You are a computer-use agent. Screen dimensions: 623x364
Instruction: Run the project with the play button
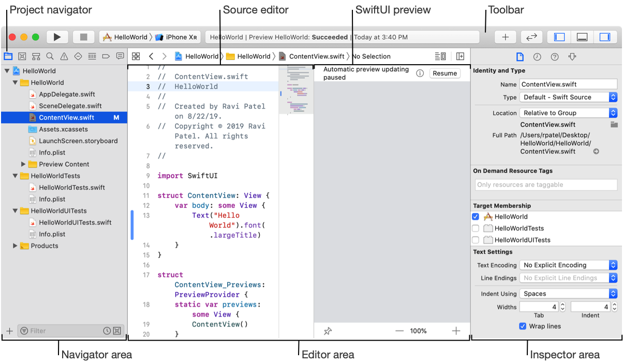pyautogui.click(x=57, y=37)
